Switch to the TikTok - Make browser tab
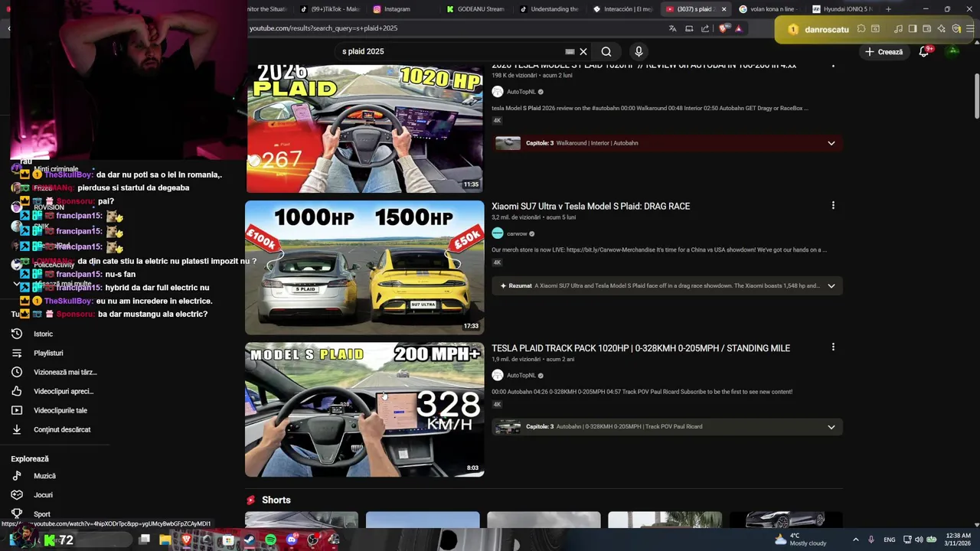 point(330,9)
